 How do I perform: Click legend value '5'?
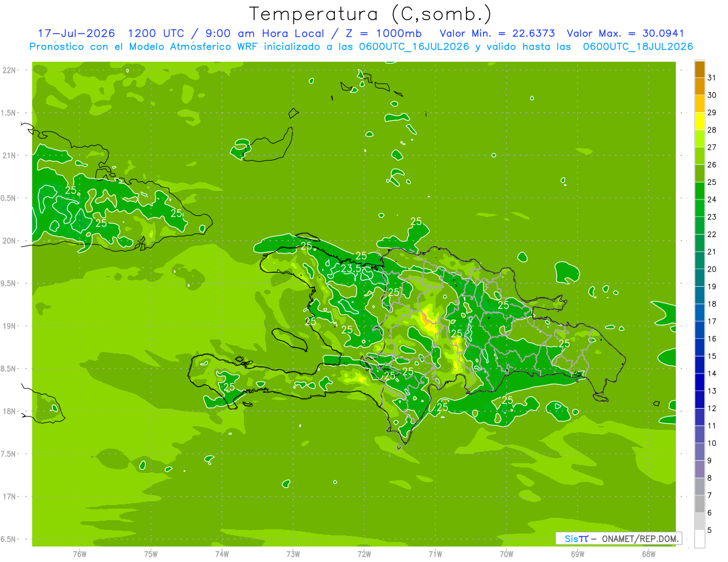(710, 530)
